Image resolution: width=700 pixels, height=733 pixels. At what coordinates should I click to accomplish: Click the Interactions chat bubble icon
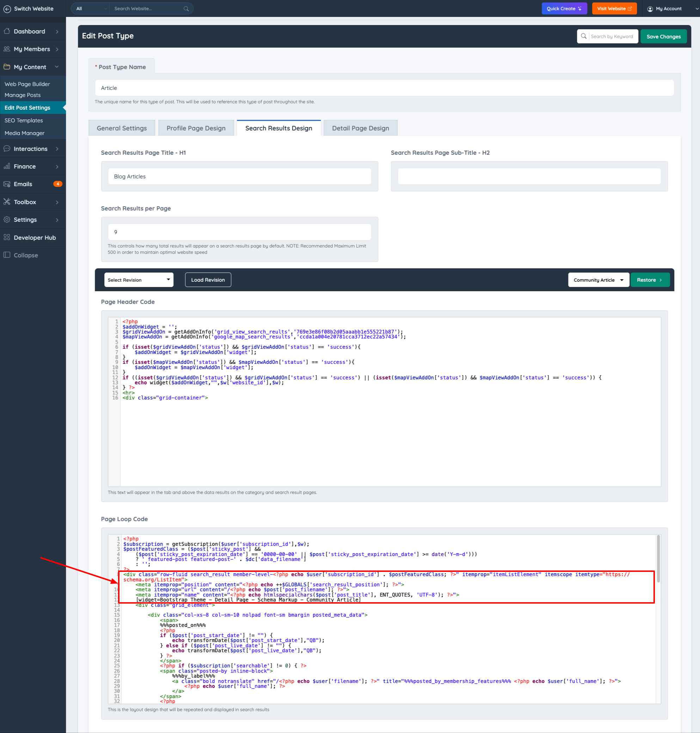pyautogui.click(x=7, y=148)
